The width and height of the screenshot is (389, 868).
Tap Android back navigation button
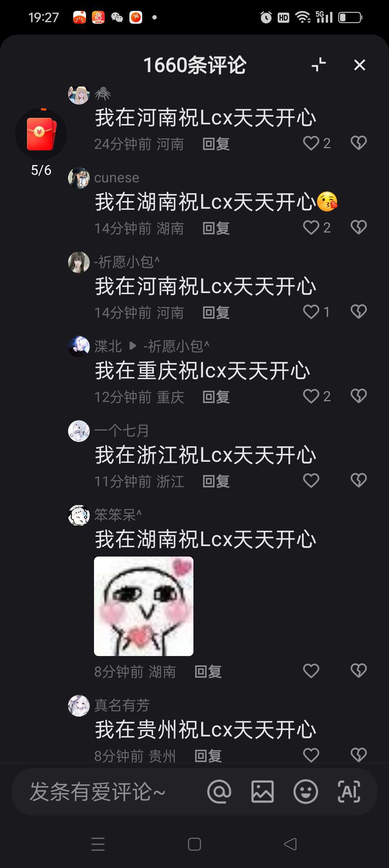click(290, 844)
